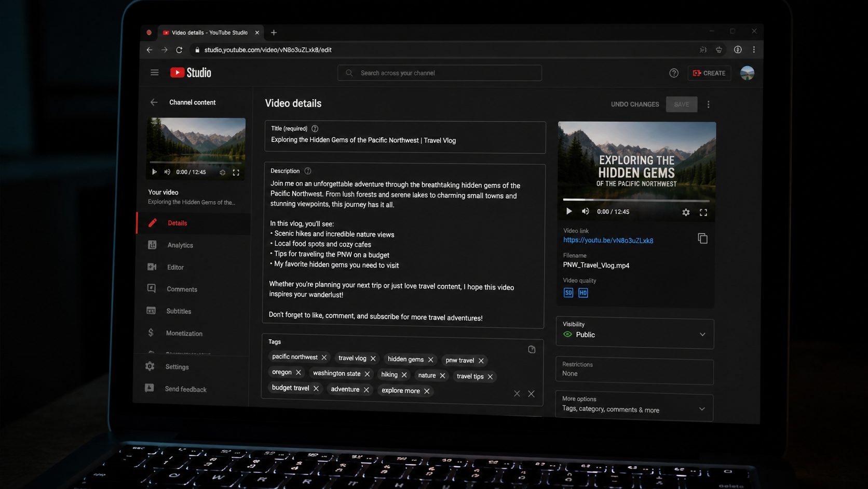Click the Restrictions box
868x489 pixels.
click(634, 371)
